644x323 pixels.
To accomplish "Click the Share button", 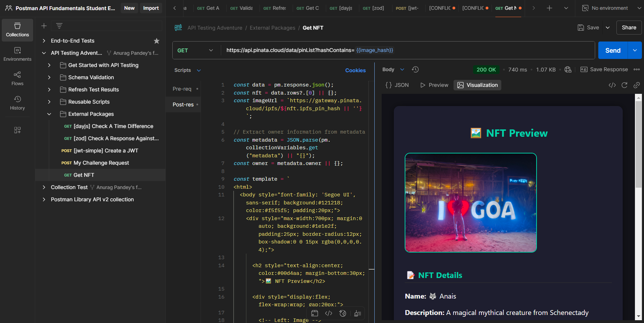I will click(x=629, y=28).
